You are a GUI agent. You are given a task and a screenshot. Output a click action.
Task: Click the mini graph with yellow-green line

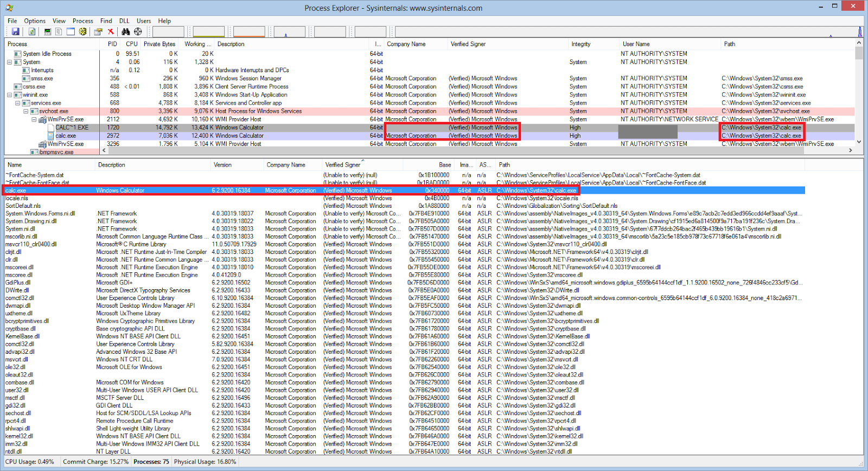(x=209, y=32)
